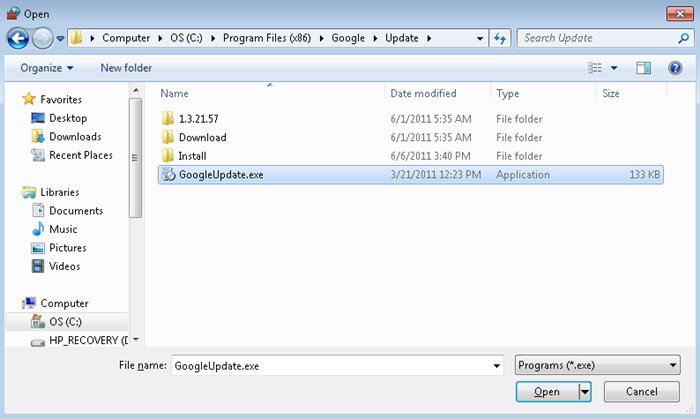The image size is (700, 419).
Task: Open the split arrow next to Open button
Action: pos(585,392)
